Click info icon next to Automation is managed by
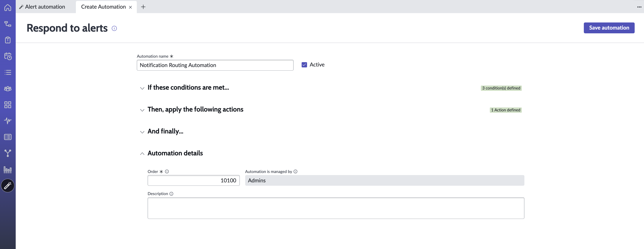This screenshot has height=249, width=644. tap(295, 172)
